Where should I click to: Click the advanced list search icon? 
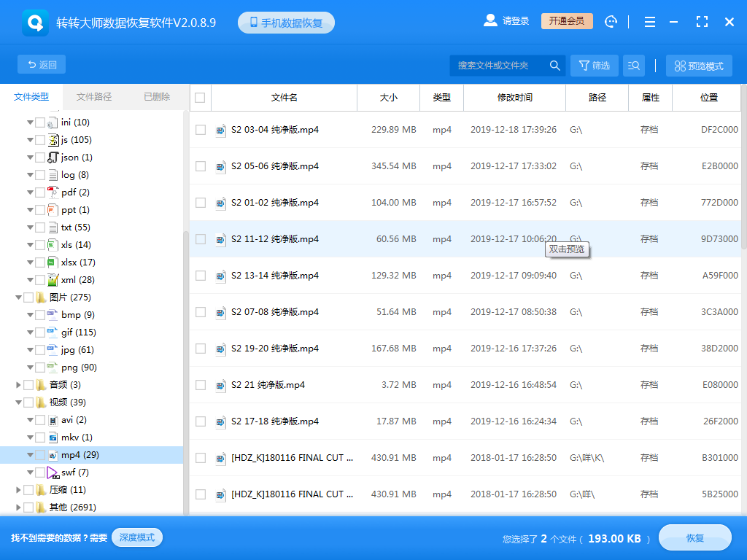(634, 65)
